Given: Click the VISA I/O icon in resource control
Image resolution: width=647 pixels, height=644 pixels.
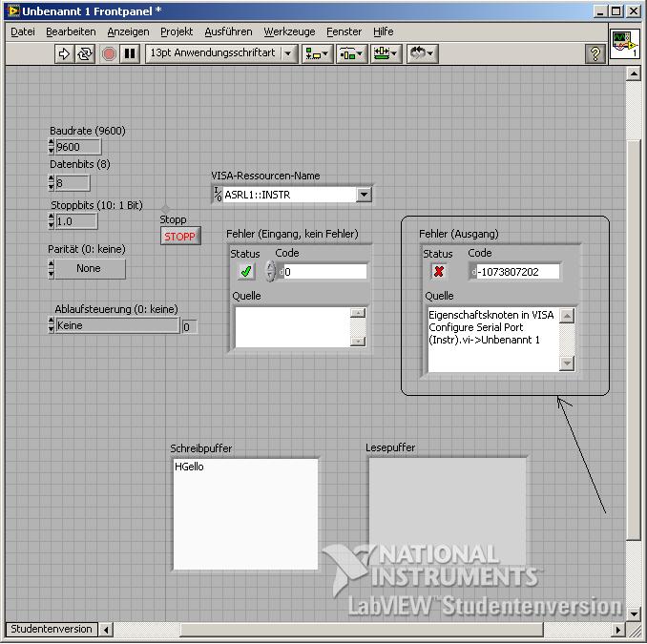Looking at the screenshot, I should [218, 195].
